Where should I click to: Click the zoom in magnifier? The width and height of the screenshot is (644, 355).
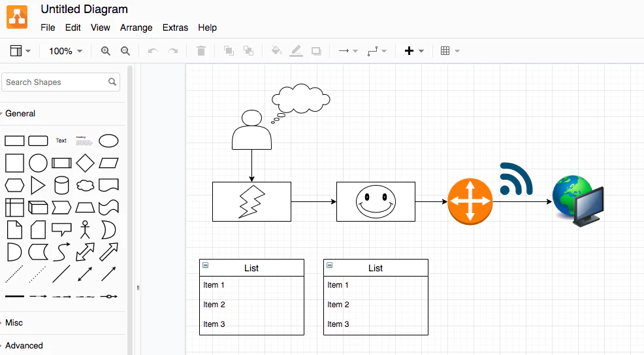point(106,51)
